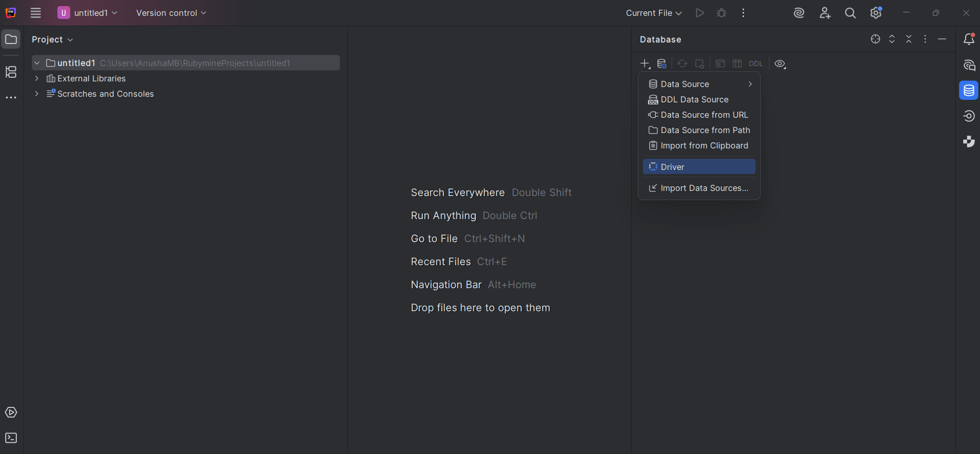Image resolution: width=980 pixels, height=454 pixels.
Task: Open Current File run configuration dropdown
Action: tap(654, 13)
